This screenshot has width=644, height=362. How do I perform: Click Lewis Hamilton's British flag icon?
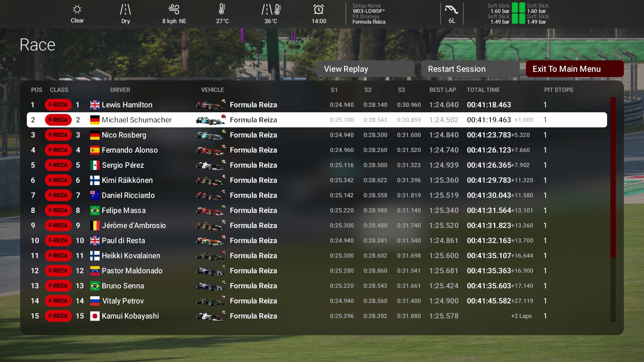pos(95,105)
